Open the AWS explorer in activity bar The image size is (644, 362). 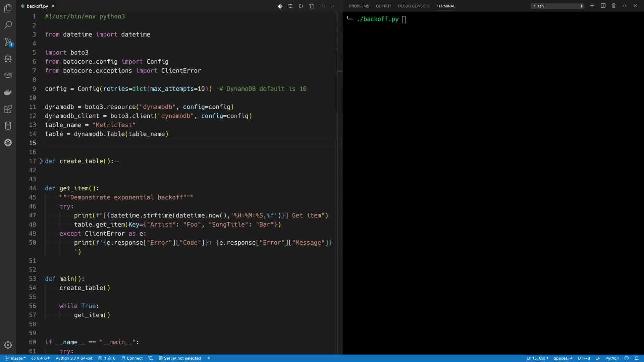8,75
